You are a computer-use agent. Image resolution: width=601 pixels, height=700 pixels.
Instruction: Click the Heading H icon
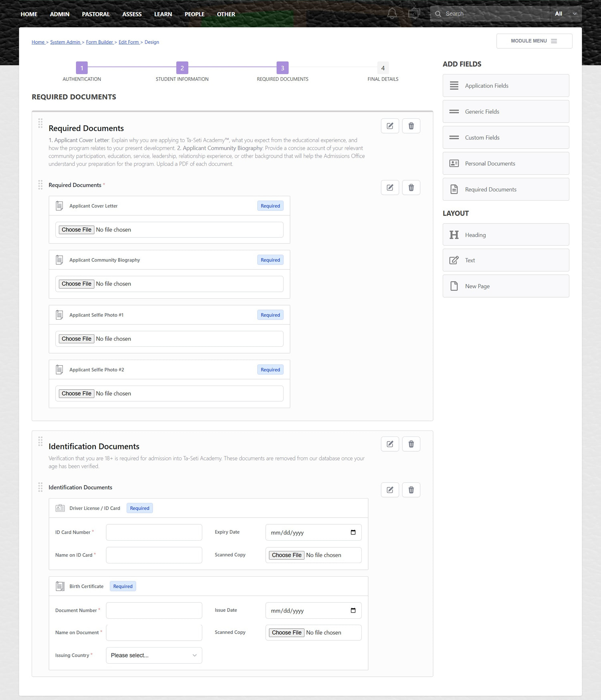coord(454,235)
